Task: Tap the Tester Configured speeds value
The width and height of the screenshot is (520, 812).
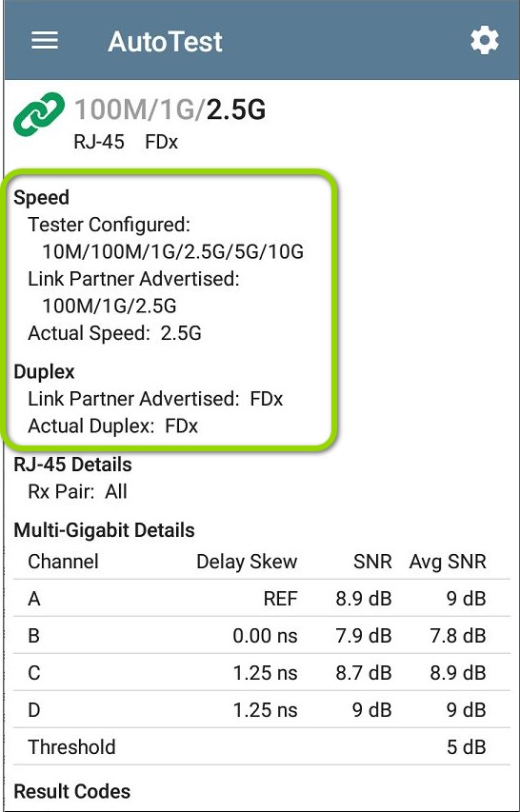Action: pos(172,251)
